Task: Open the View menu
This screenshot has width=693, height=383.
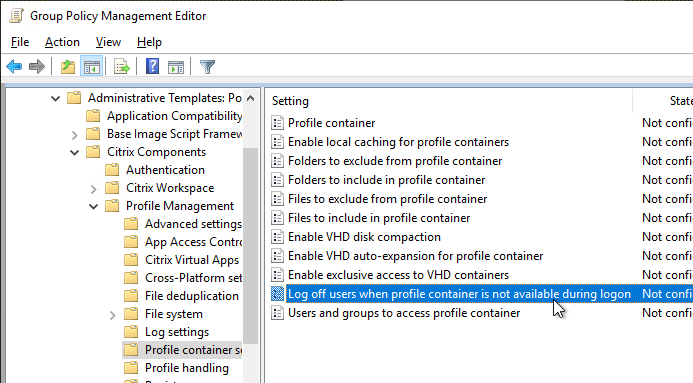Action: [108, 42]
